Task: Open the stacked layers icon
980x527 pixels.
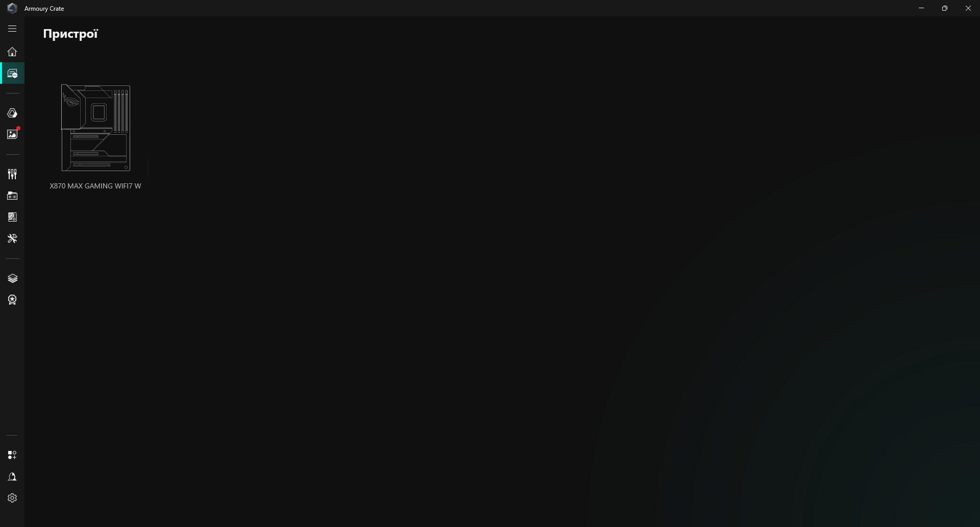Action: [x=12, y=278]
